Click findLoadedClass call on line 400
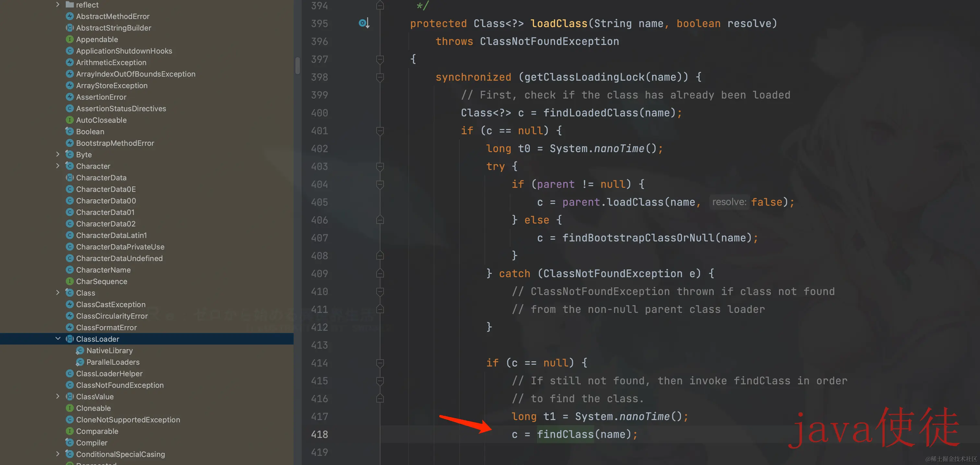980x465 pixels. pyautogui.click(x=591, y=113)
